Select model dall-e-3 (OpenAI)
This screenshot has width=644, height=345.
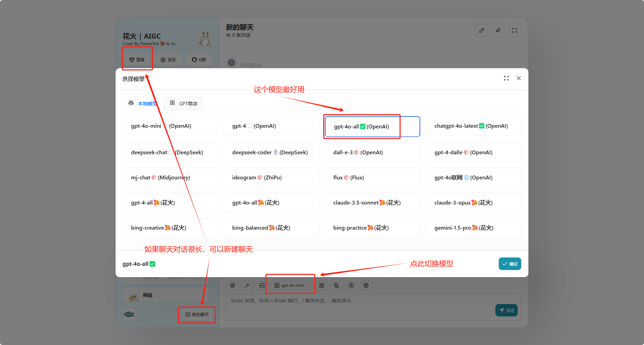pyautogui.click(x=373, y=152)
